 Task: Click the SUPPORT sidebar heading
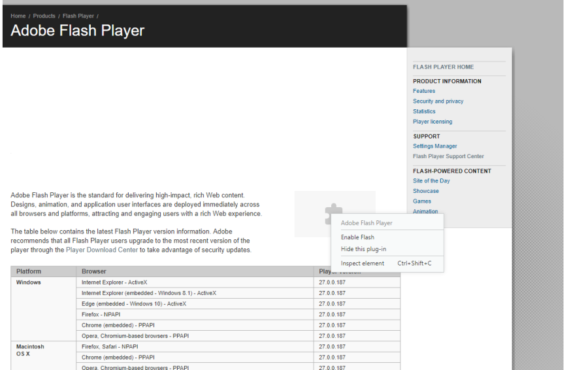click(x=427, y=136)
